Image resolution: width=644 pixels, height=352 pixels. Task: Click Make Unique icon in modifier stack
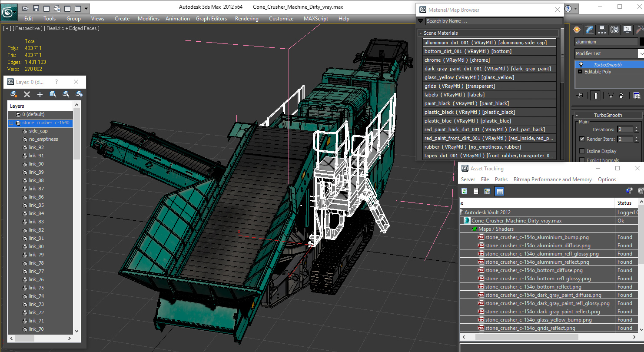[611, 95]
